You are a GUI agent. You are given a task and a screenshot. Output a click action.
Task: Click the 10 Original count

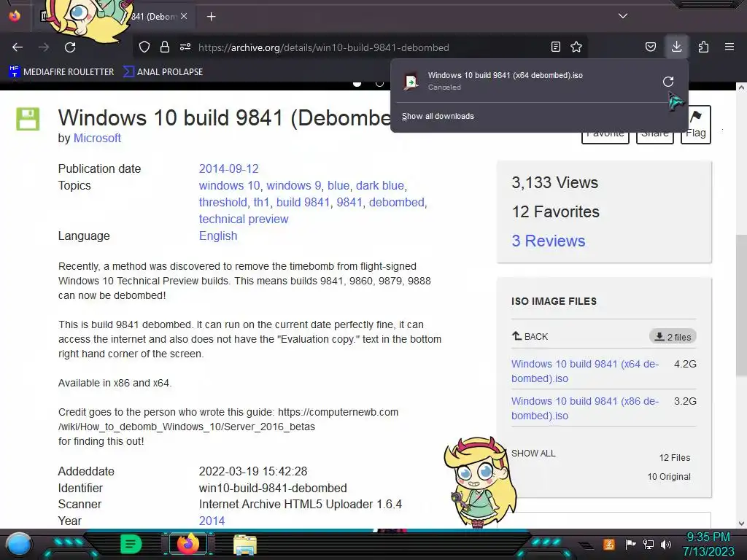669,477
